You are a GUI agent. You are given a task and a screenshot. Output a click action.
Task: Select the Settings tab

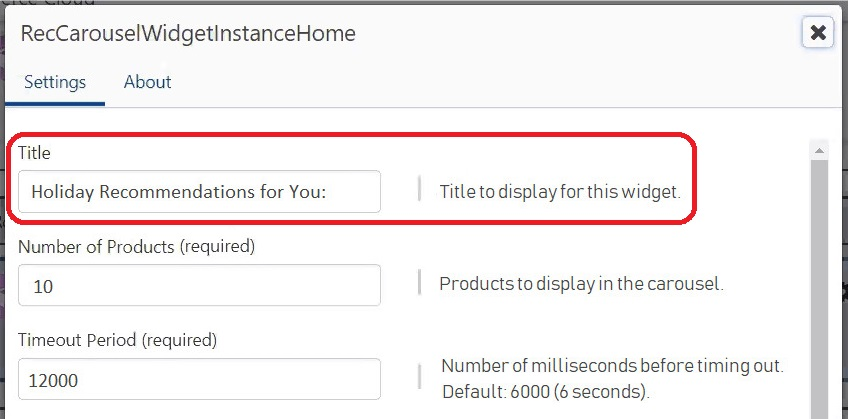[55, 82]
